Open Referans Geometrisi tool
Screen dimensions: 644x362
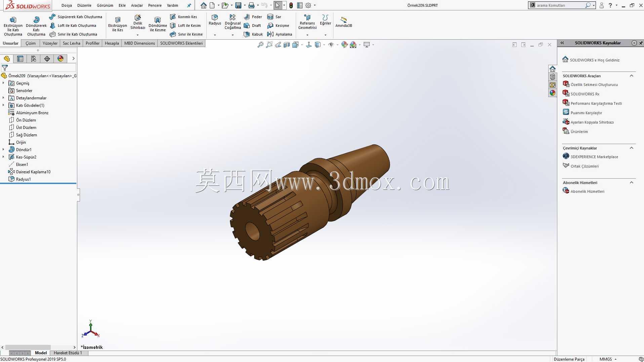pos(307,22)
